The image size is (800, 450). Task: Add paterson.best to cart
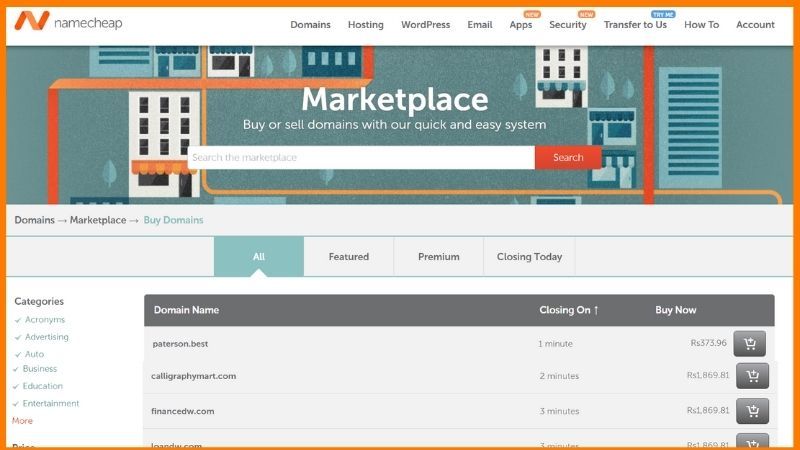tap(749, 343)
